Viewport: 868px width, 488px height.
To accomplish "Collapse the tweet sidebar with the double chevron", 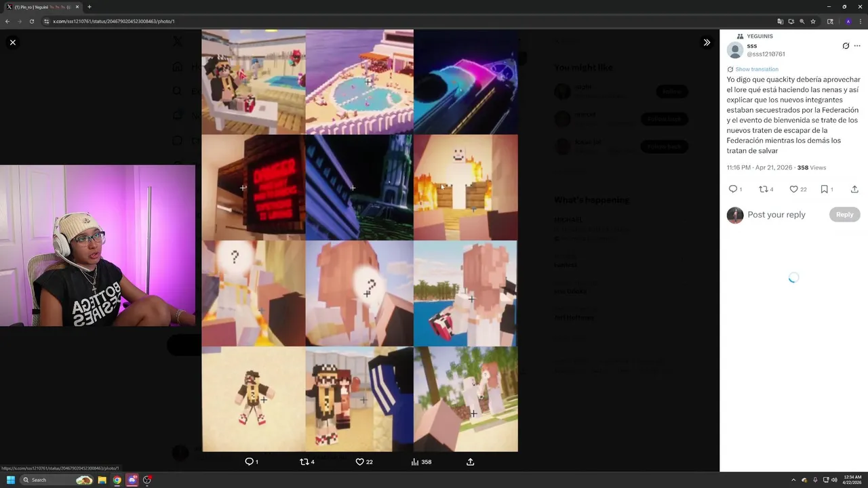I will coord(707,42).
